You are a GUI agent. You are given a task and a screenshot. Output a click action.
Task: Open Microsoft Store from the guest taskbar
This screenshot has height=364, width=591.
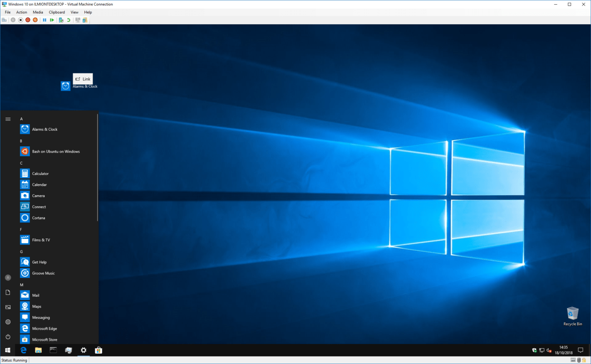[x=99, y=350]
